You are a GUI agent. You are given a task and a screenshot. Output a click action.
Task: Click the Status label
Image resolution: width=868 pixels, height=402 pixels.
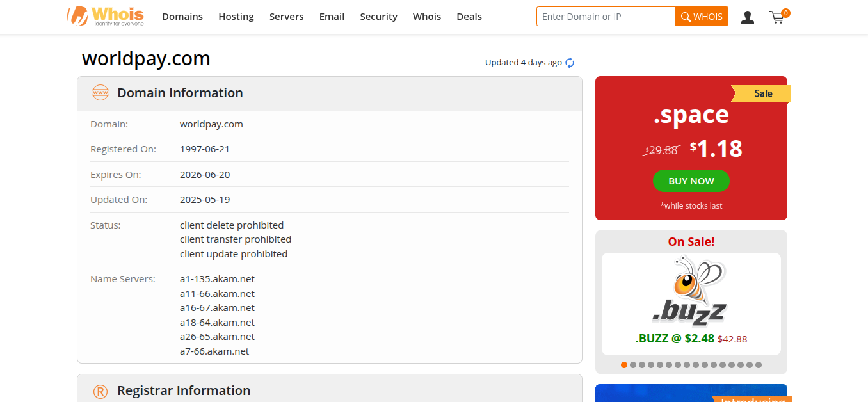pyautogui.click(x=106, y=225)
